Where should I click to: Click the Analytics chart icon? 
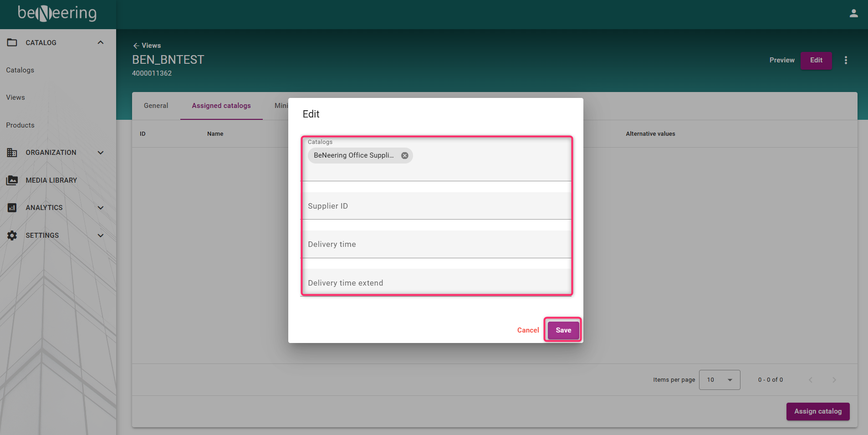pos(12,208)
